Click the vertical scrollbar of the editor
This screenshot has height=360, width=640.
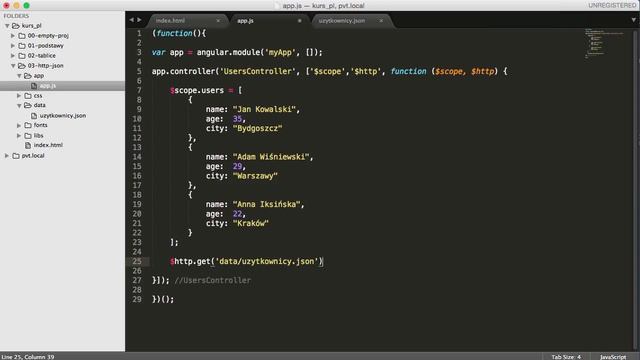(636, 188)
